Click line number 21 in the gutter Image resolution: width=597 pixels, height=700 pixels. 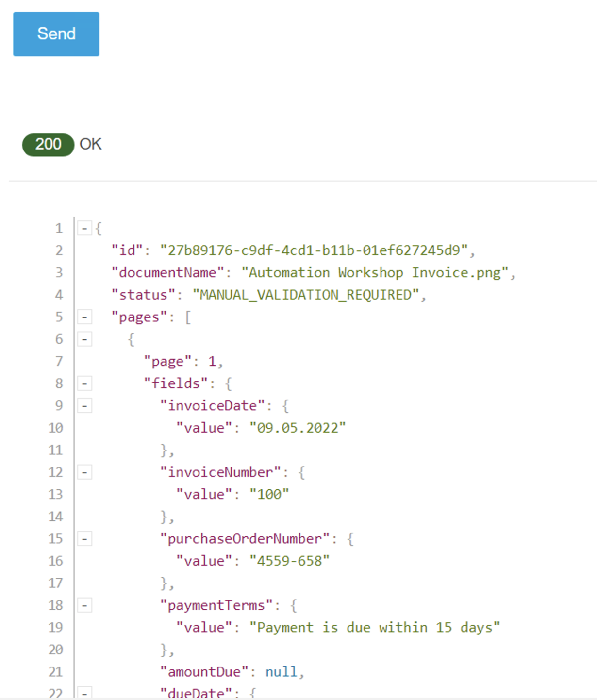pos(56,672)
